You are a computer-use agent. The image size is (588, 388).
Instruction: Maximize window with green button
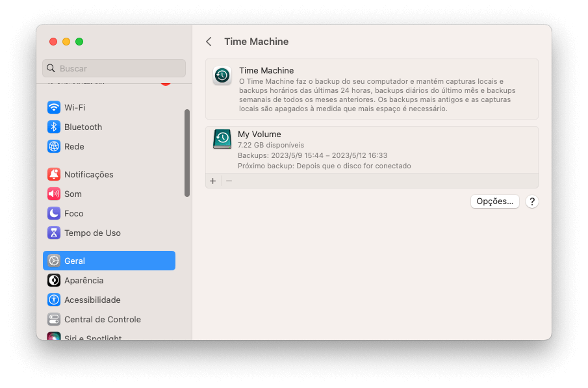[79, 42]
